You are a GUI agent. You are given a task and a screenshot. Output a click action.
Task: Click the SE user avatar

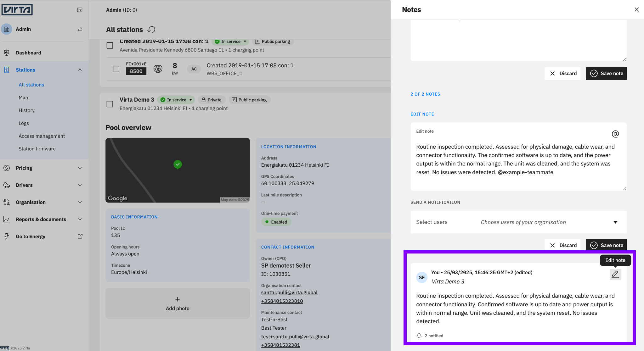tap(422, 277)
